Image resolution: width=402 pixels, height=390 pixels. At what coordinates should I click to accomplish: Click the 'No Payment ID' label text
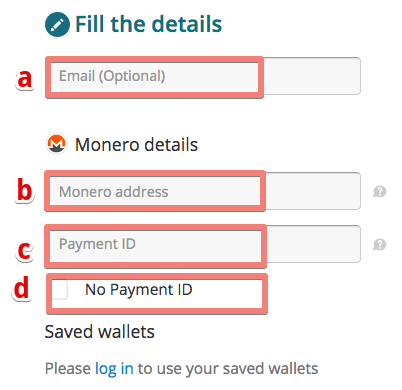[139, 290]
